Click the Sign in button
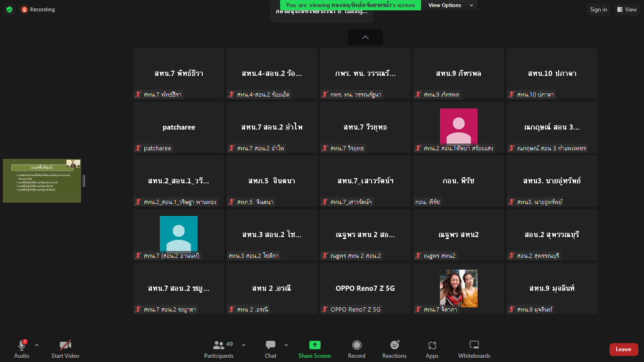This screenshot has width=644, height=362. (x=598, y=9)
